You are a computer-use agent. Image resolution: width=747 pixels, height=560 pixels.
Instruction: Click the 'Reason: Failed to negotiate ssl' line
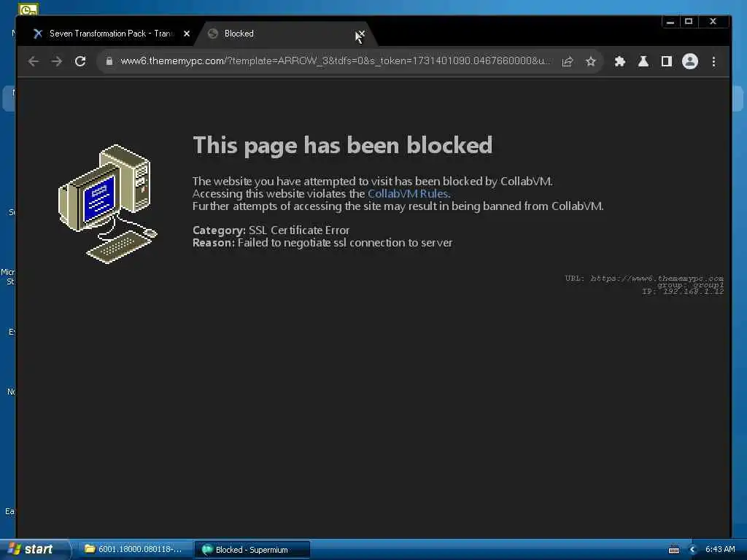point(322,242)
